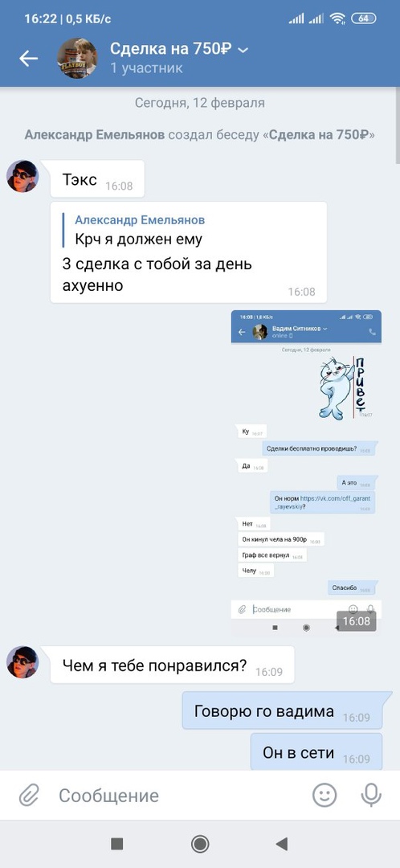Tap the Android back triangle button
The height and width of the screenshot is (868, 400).
pyautogui.click(x=282, y=844)
